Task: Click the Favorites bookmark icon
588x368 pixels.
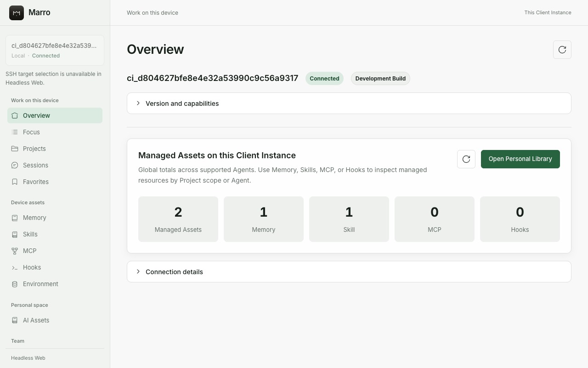Action: [x=15, y=182]
